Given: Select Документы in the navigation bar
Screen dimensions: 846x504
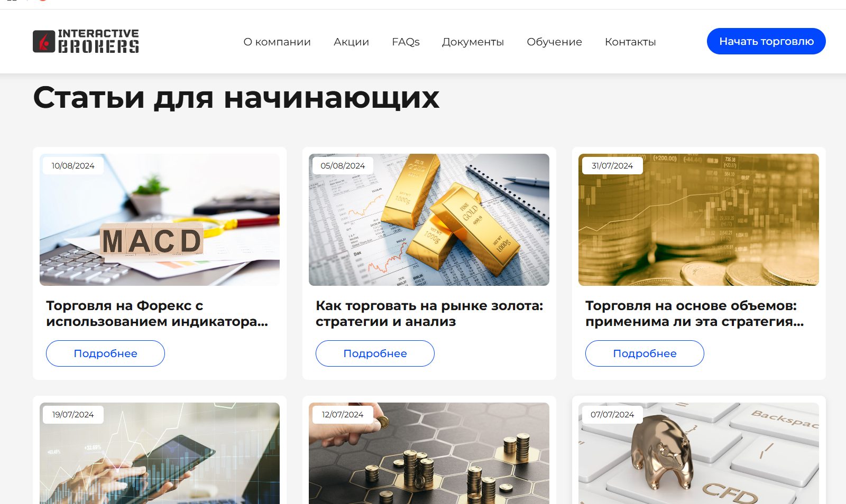Looking at the screenshot, I should 473,42.
